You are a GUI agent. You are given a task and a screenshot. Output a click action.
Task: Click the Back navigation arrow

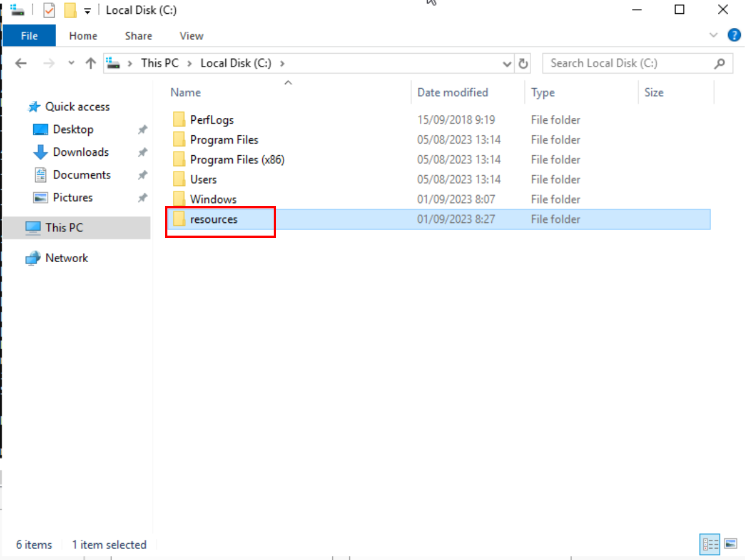coord(21,63)
